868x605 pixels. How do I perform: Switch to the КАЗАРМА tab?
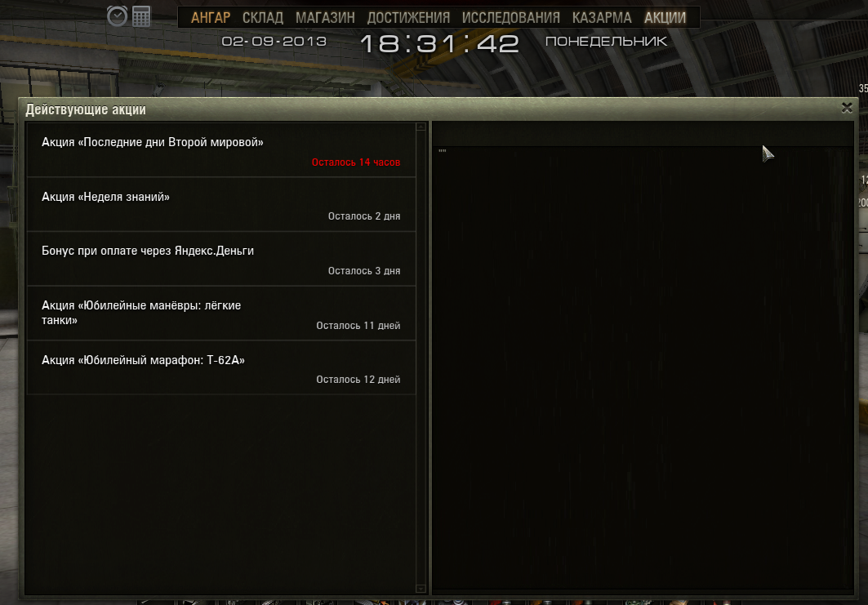(x=602, y=18)
